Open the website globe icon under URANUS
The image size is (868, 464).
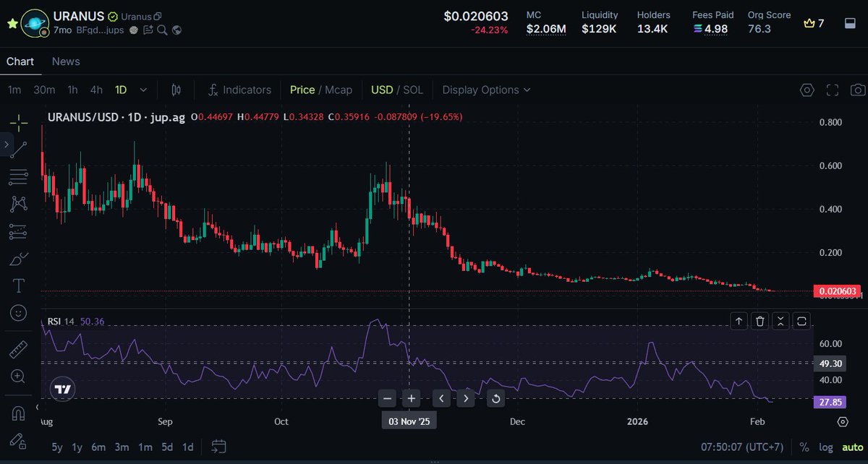(x=176, y=30)
